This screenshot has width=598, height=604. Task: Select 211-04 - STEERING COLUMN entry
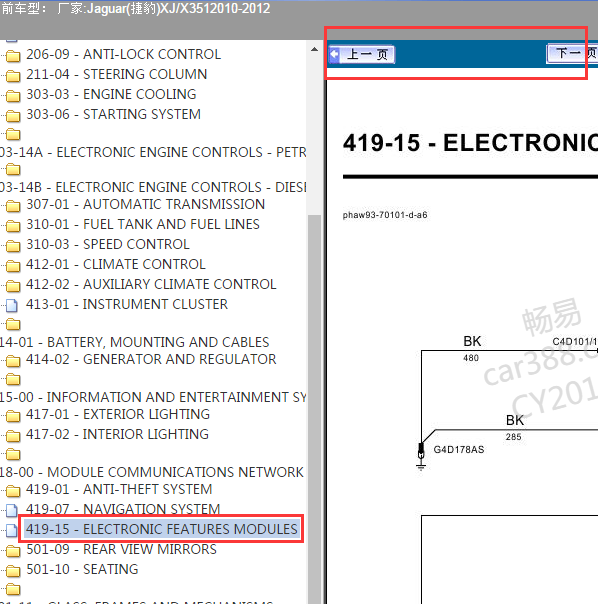pos(116,74)
